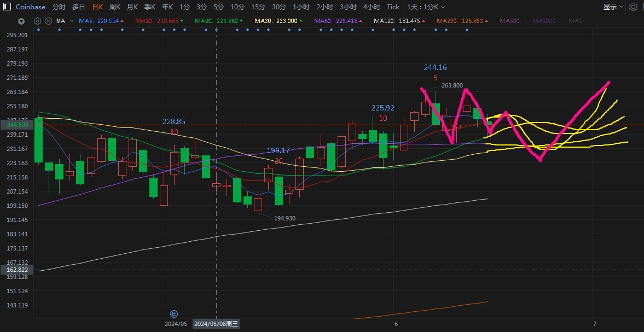644x332 pixels.
Task: Open chart settings gear at top right
Action: tap(633, 7)
